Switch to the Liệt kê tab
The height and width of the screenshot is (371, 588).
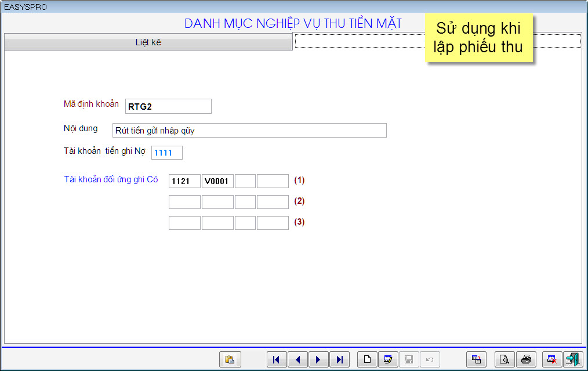(148, 42)
